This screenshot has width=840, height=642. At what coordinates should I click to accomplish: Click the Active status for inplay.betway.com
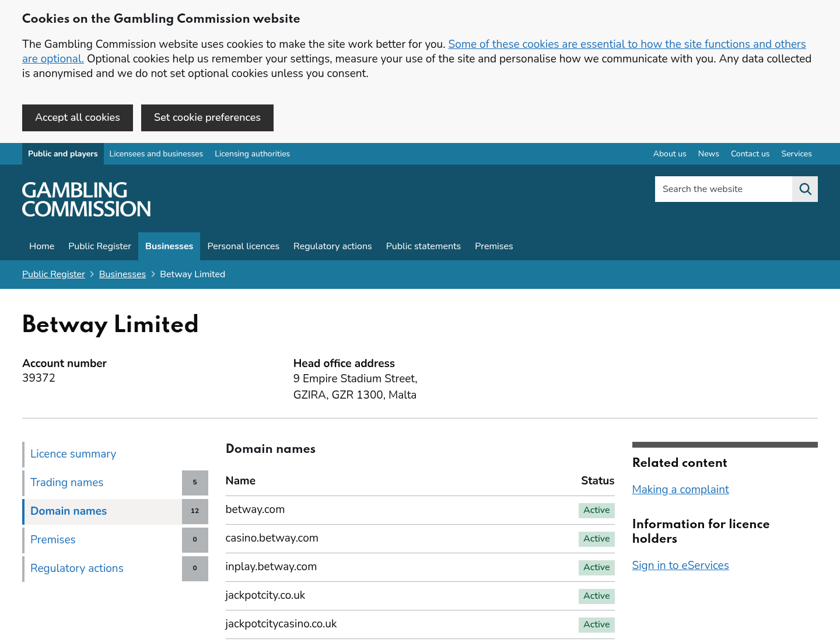coord(596,567)
